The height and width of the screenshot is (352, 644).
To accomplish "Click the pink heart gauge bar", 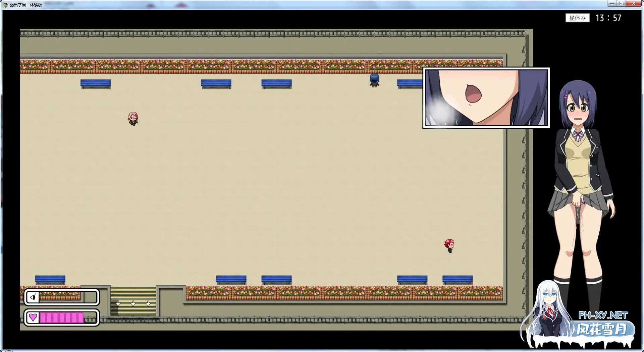I will (61, 317).
